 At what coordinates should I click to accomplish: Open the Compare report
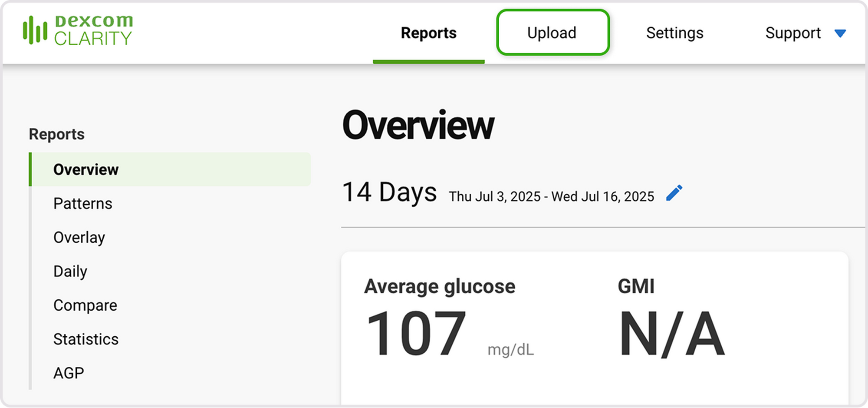click(85, 305)
